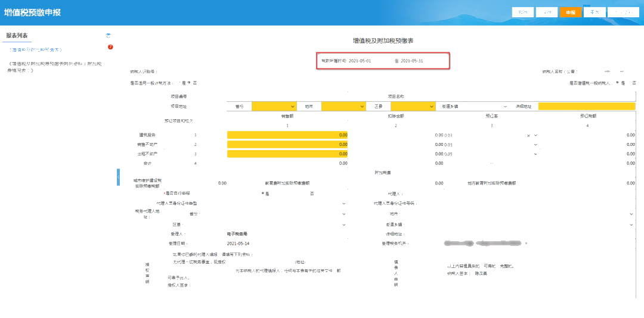Select 是 for 是否自行申报
Viewport: 644px width, 318px height.
click(265, 193)
